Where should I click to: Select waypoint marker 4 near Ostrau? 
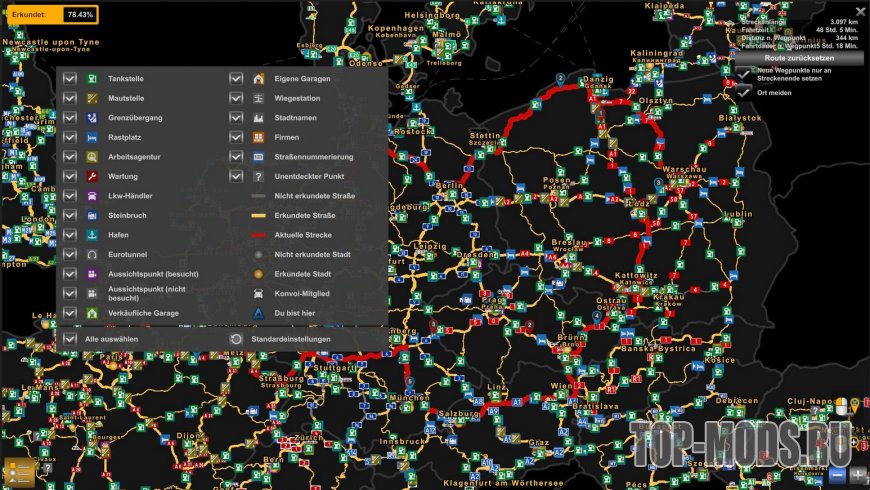coord(596,315)
